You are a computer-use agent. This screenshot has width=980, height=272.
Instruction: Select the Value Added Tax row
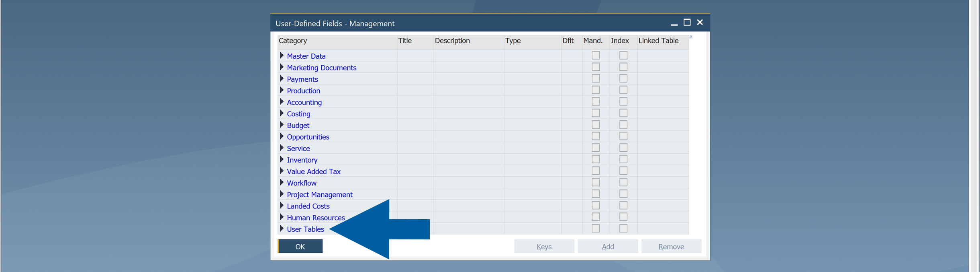coord(483,171)
